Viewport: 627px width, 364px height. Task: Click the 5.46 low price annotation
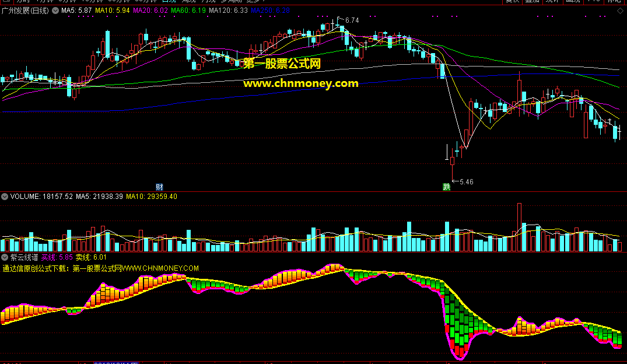(x=466, y=181)
